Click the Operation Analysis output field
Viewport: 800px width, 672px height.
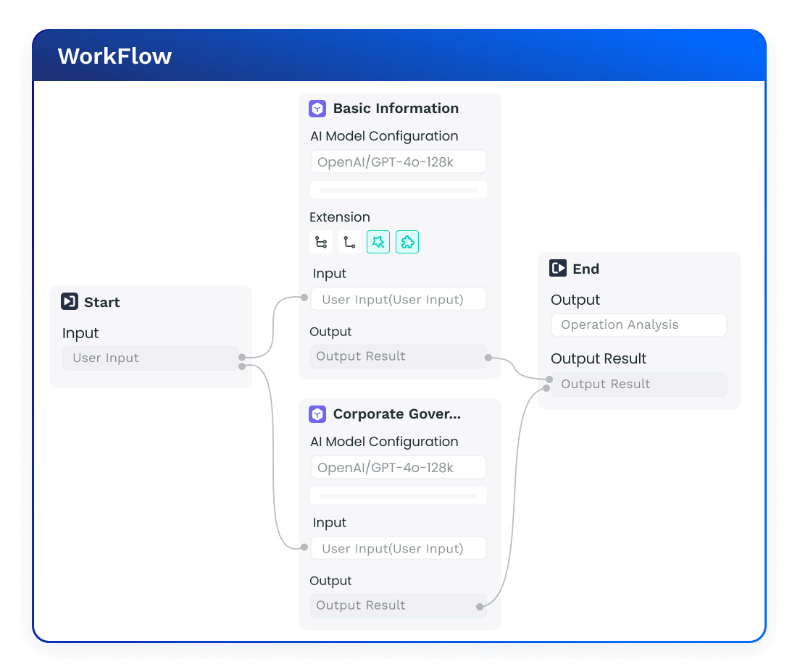tap(638, 325)
